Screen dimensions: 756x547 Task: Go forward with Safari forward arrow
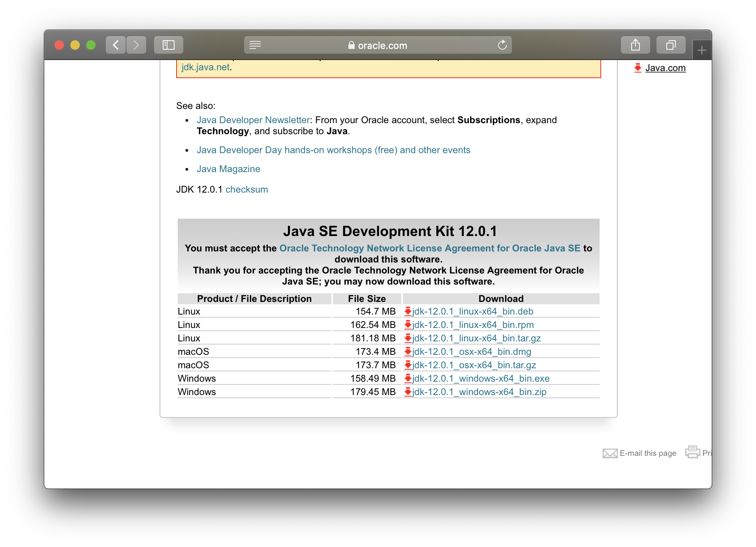(x=136, y=45)
